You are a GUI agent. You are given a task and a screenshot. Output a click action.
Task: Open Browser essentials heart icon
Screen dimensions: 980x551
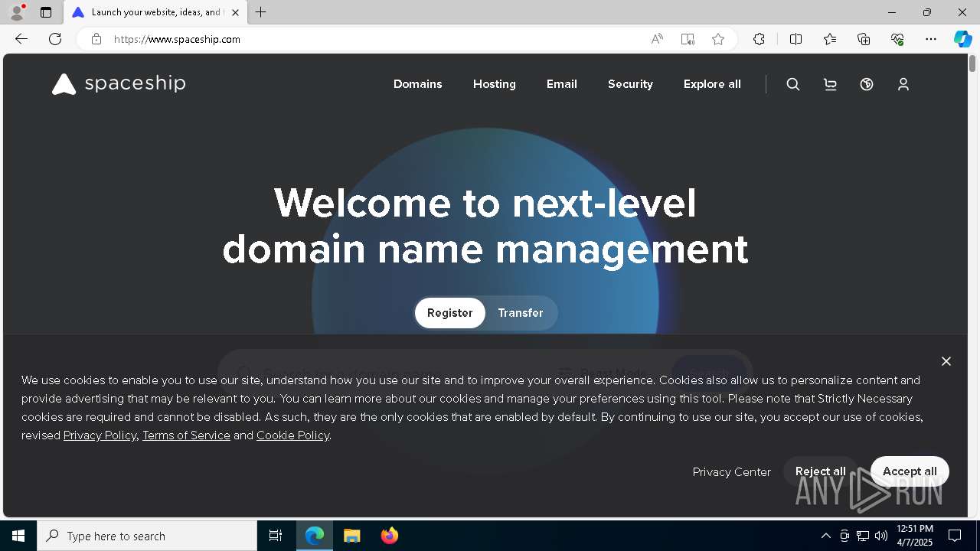897,39
